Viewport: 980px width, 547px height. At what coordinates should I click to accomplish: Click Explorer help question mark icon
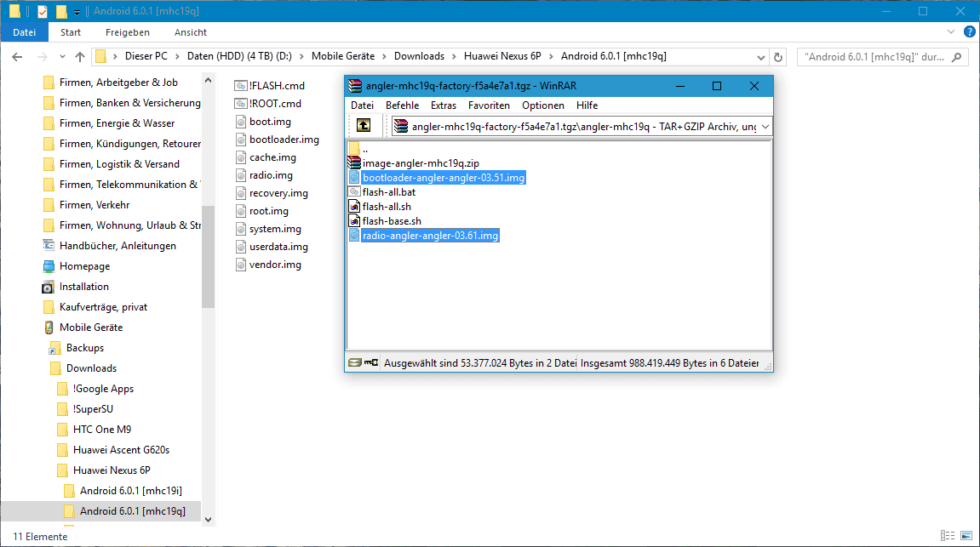(970, 31)
